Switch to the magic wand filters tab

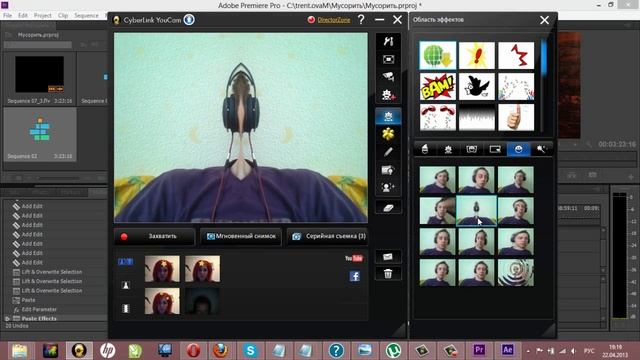[x=541, y=149]
